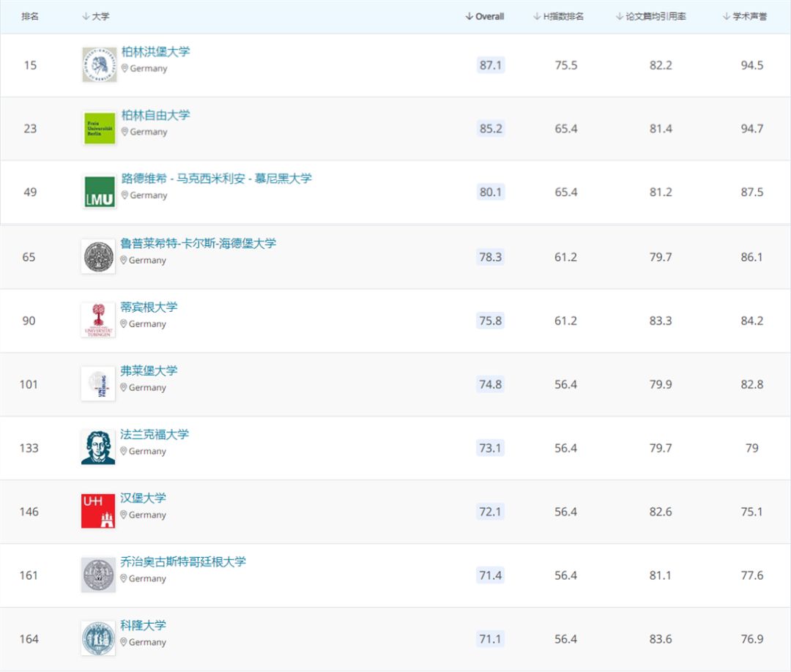Screen dimensions: 791x672
Task: Open 柏林洪堡大学 university link
Action: [155, 51]
